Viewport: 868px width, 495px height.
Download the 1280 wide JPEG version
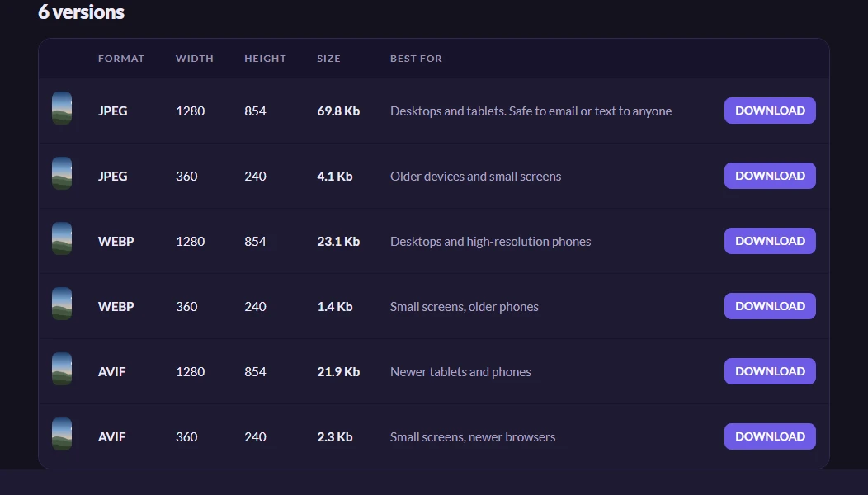pos(770,111)
